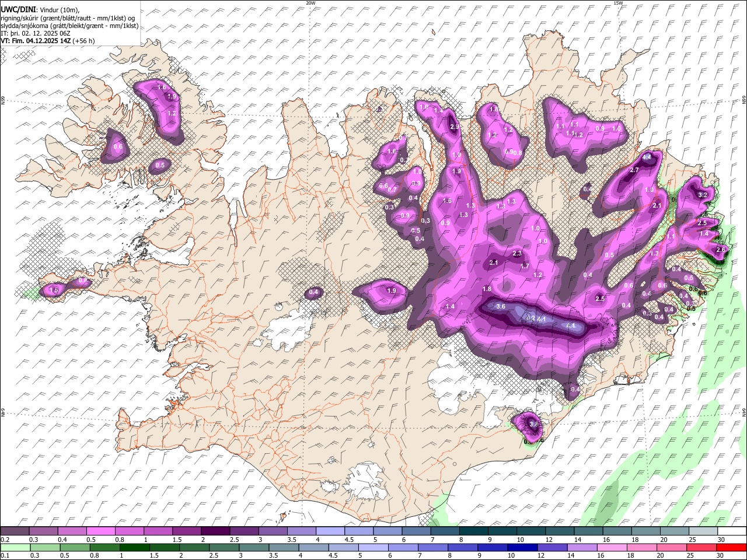Click the '15W' longitude label at top
The image size is (747, 560).
pyautogui.click(x=618, y=2)
